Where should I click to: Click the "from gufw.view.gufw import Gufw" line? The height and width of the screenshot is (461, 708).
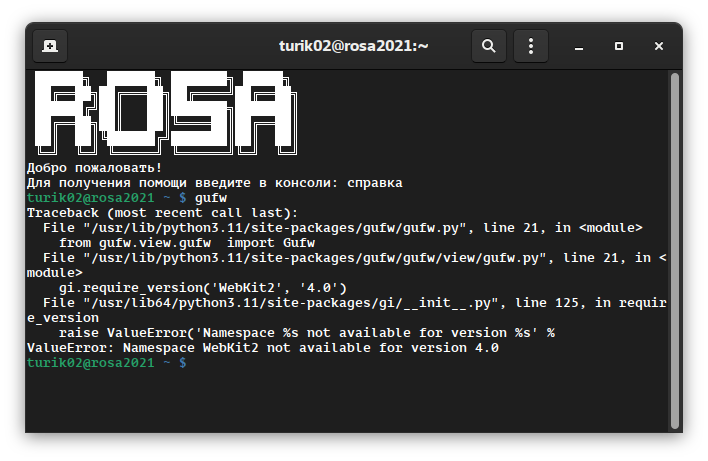[187, 243]
